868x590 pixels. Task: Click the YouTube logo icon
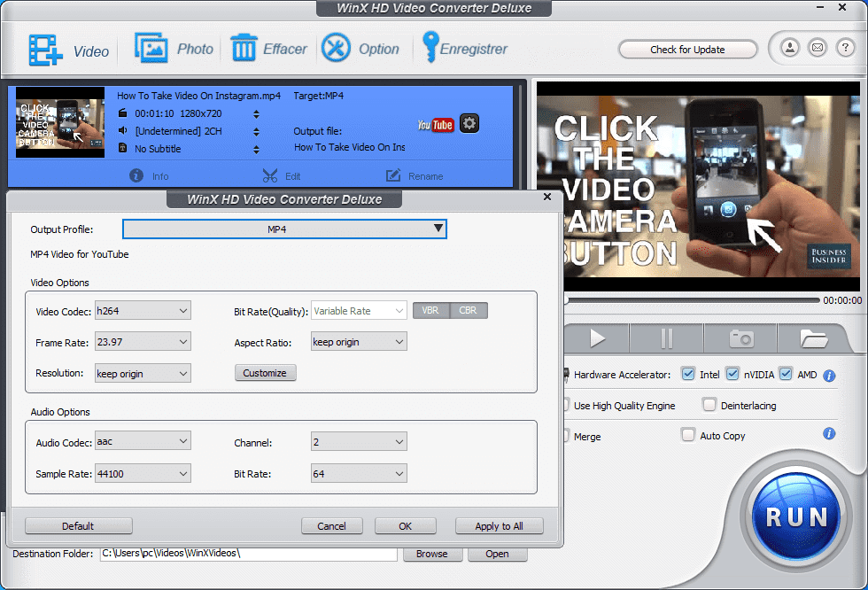(436, 125)
